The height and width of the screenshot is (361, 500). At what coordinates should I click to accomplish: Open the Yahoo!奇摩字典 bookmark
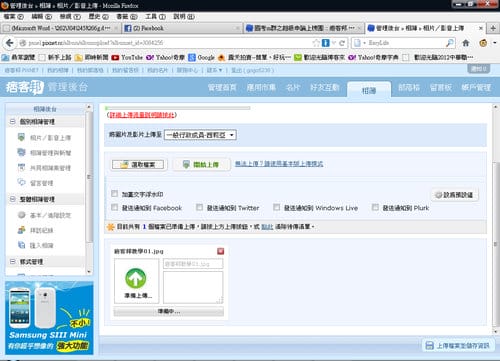click(373, 57)
